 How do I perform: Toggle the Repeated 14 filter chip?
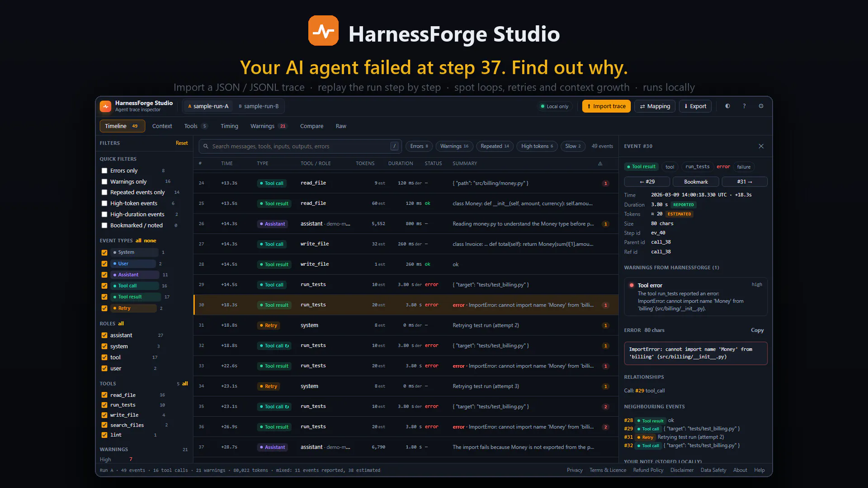click(495, 146)
